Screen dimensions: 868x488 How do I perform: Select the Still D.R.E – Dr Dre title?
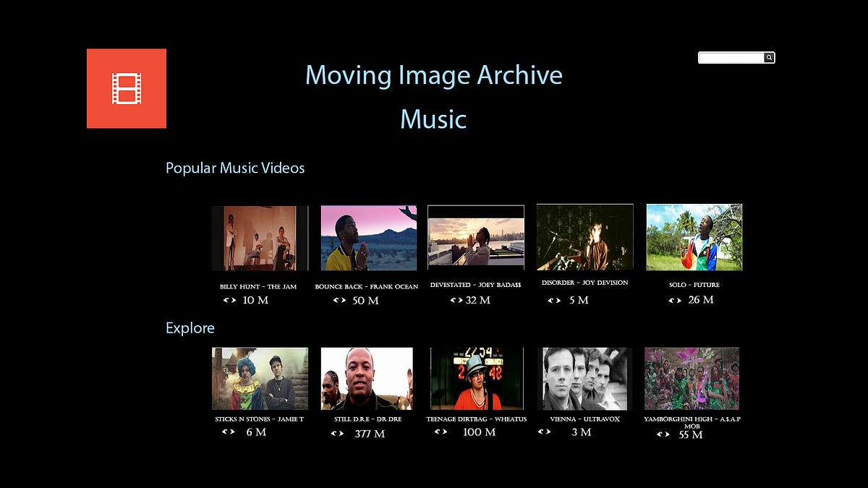(368, 419)
